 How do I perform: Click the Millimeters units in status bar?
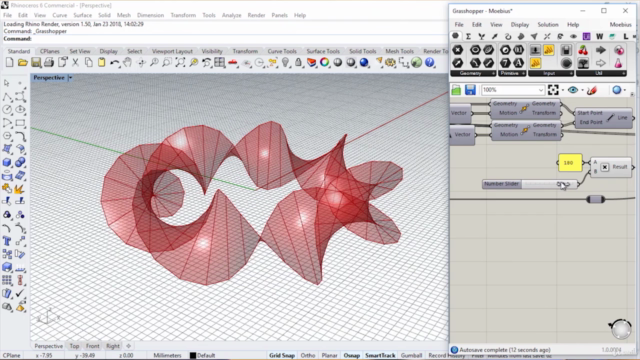pyautogui.click(x=167, y=356)
